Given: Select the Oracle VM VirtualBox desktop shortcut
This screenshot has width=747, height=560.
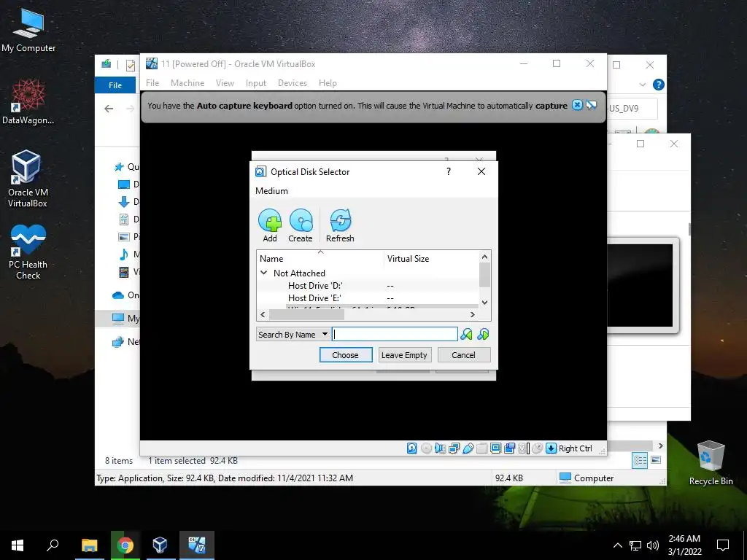Looking at the screenshot, I should (x=27, y=179).
